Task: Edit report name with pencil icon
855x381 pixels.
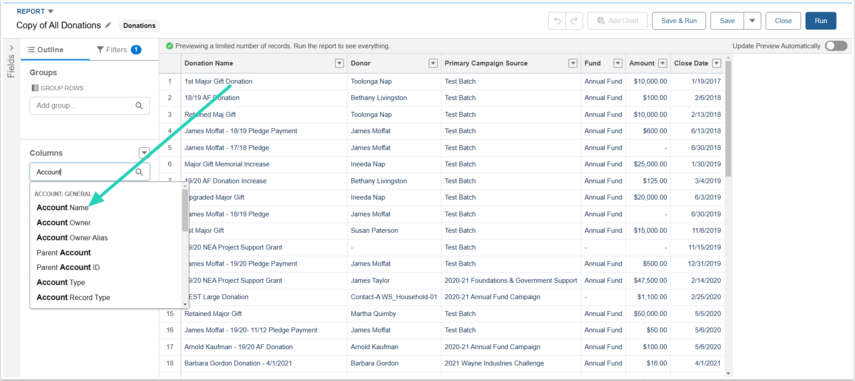Action: coord(108,25)
